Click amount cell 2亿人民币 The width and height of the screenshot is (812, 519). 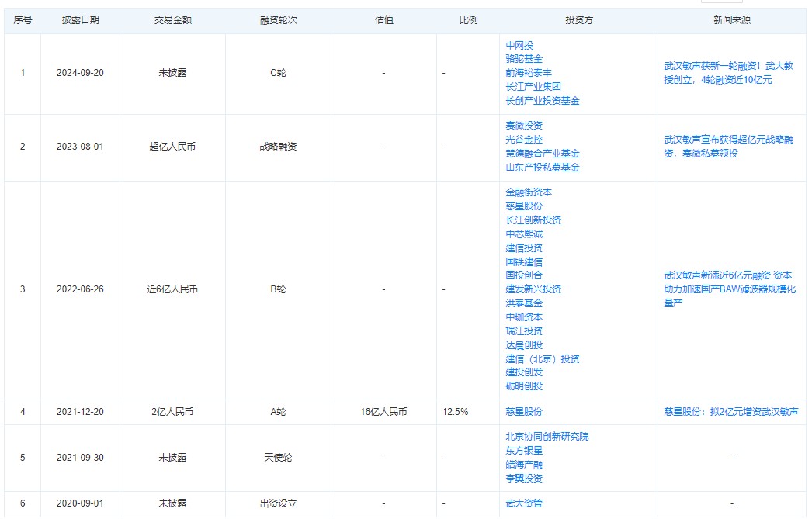172,412
